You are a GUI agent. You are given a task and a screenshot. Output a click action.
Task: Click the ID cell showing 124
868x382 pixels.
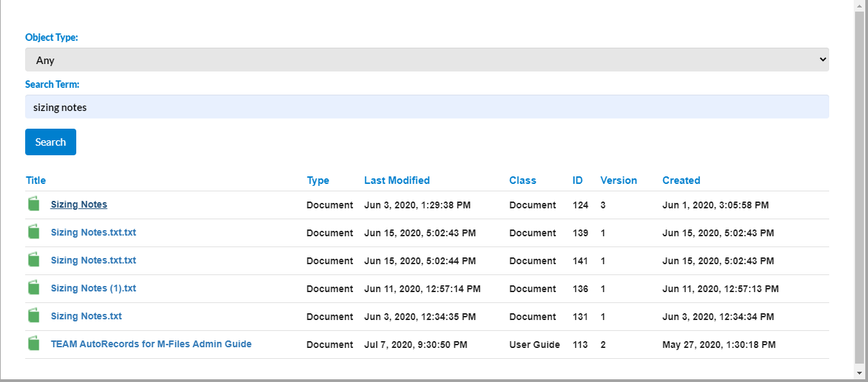point(580,205)
